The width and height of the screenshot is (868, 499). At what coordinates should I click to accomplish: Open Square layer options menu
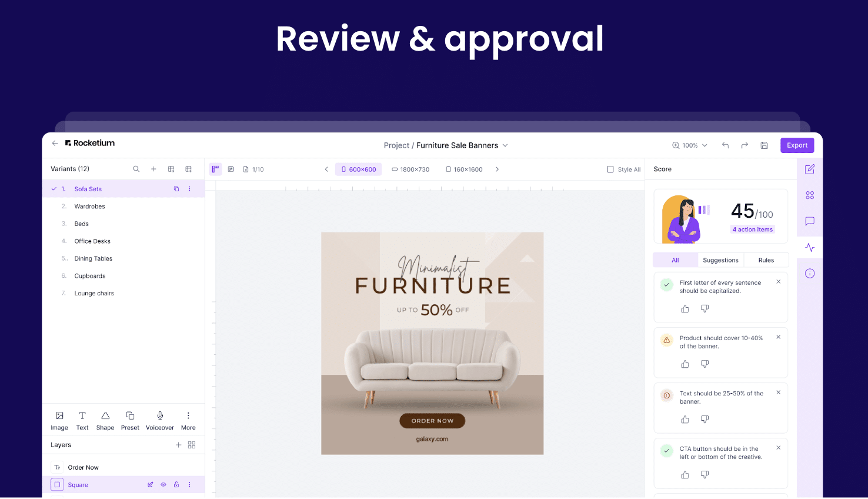pos(189,485)
